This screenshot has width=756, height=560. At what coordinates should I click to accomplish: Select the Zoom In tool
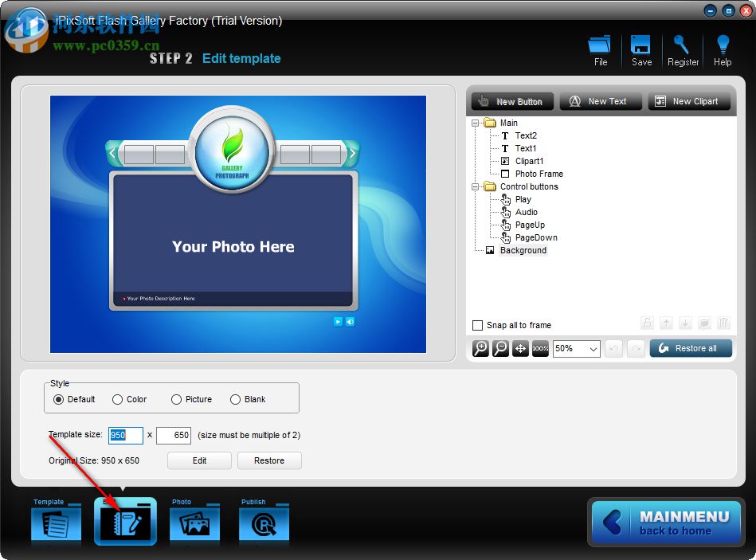[480, 348]
